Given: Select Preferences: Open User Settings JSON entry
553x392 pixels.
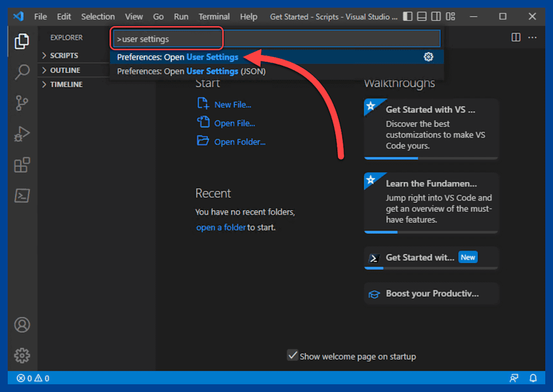Looking at the screenshot, I should (x=191, y=71).
